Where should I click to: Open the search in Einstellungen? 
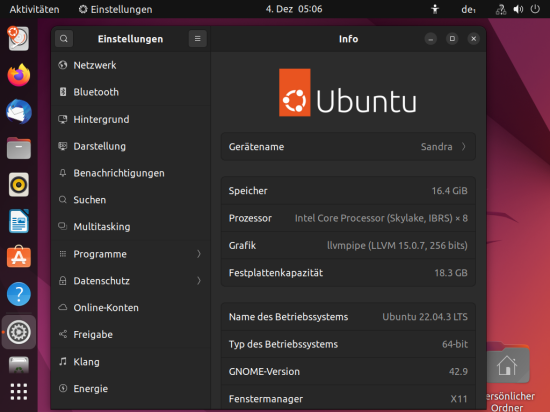click(x=64, y=39)
